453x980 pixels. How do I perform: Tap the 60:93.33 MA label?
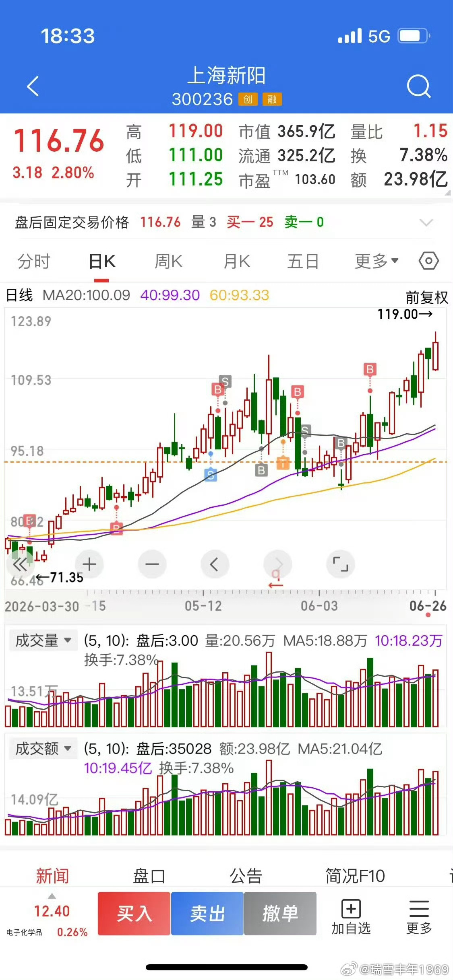[239, 295]
